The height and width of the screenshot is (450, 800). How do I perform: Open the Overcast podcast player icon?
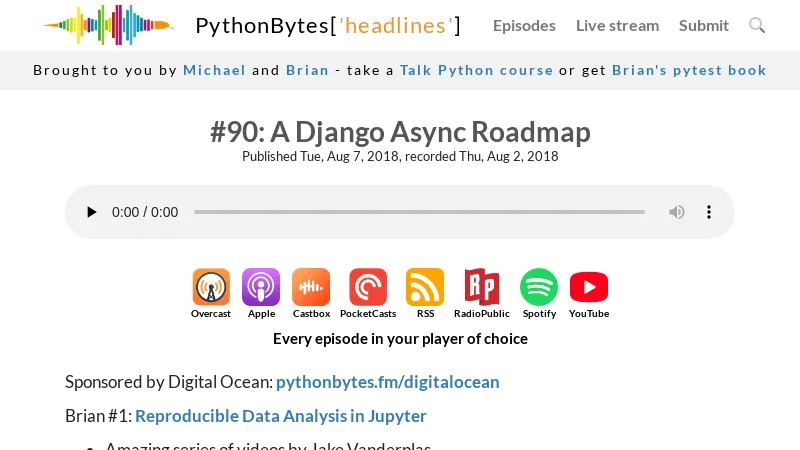(211, 287)
